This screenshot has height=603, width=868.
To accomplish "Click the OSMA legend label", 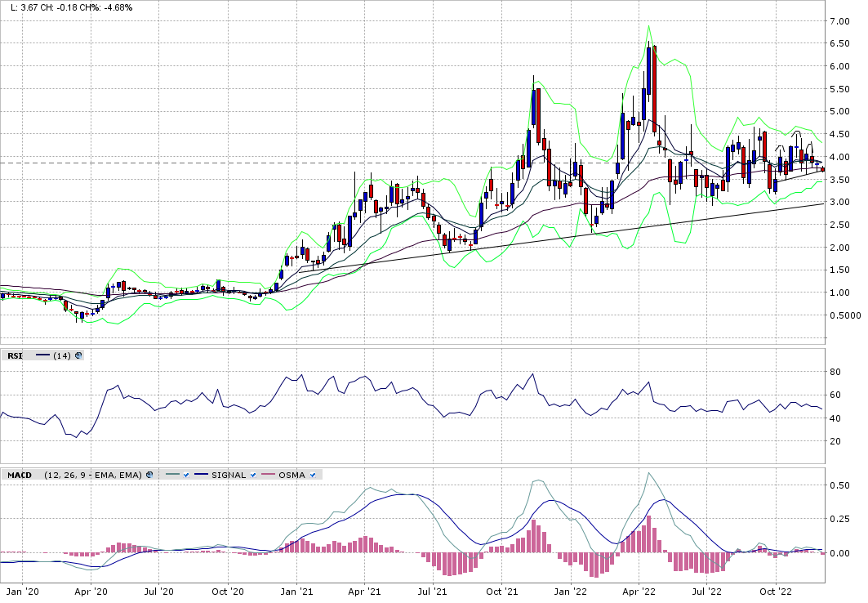I will tap(292, 475).
